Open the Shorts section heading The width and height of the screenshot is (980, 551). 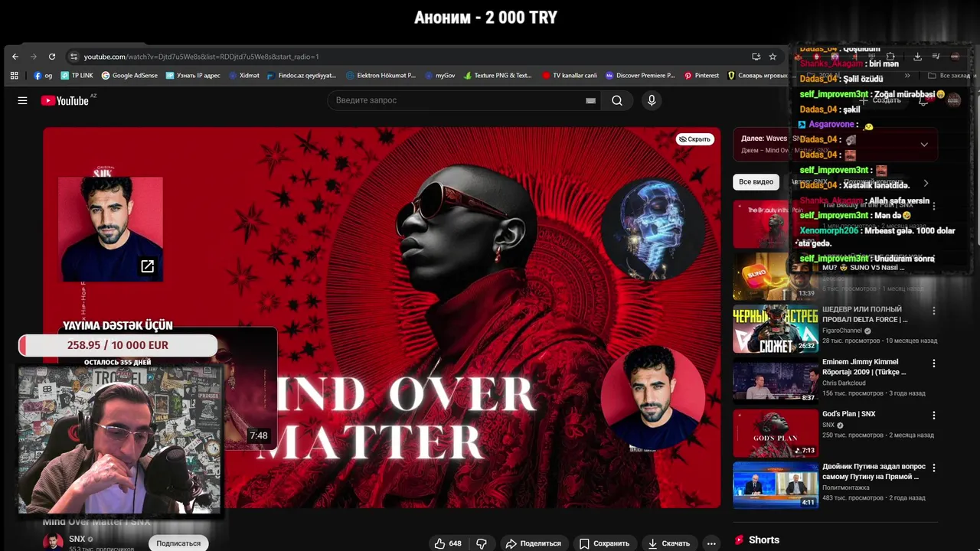pyautogui.click(x=763, y=540)
